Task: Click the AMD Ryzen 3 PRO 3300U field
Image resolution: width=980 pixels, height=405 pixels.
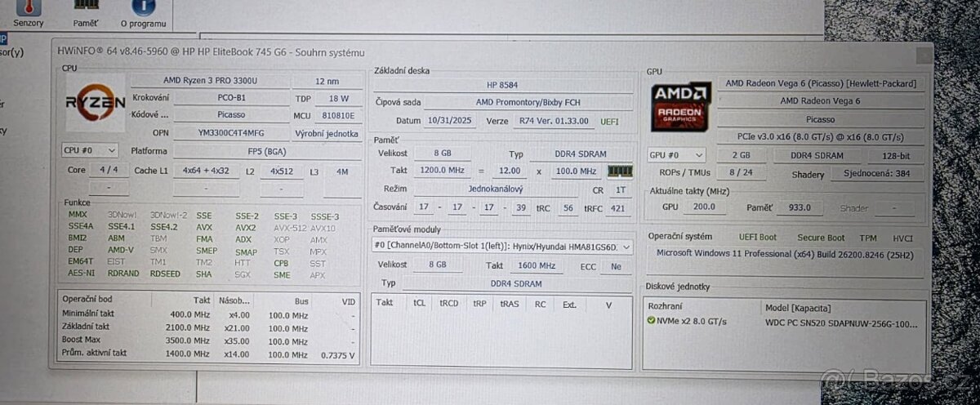Action: [x=211, y=81]
